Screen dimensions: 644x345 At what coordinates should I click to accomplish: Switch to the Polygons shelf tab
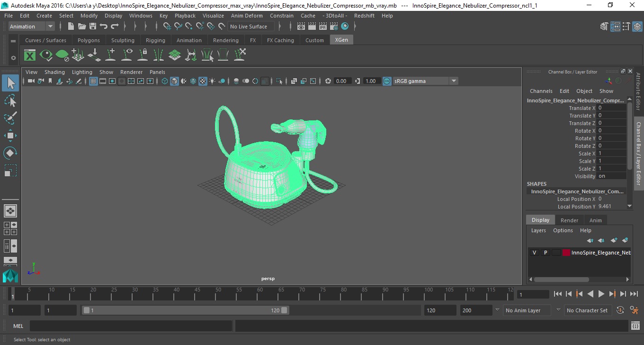point(89,40)
